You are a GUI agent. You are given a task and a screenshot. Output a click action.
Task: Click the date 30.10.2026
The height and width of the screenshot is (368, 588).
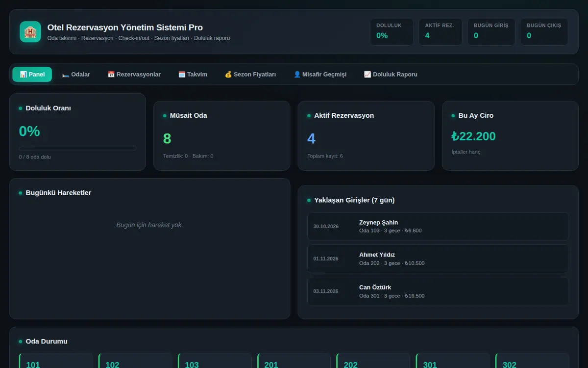(x=326, y=227)
